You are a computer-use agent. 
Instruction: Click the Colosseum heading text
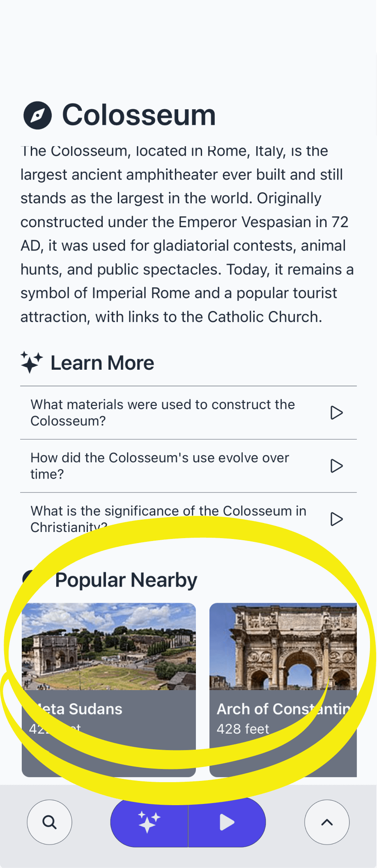tap(139, 115)
